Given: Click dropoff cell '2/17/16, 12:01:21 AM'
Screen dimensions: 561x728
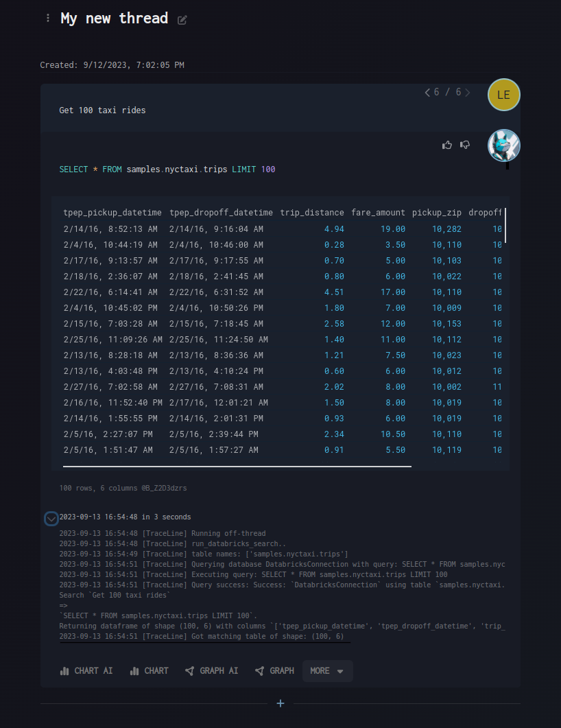Looking at the screenshot, I should point(219,403).
